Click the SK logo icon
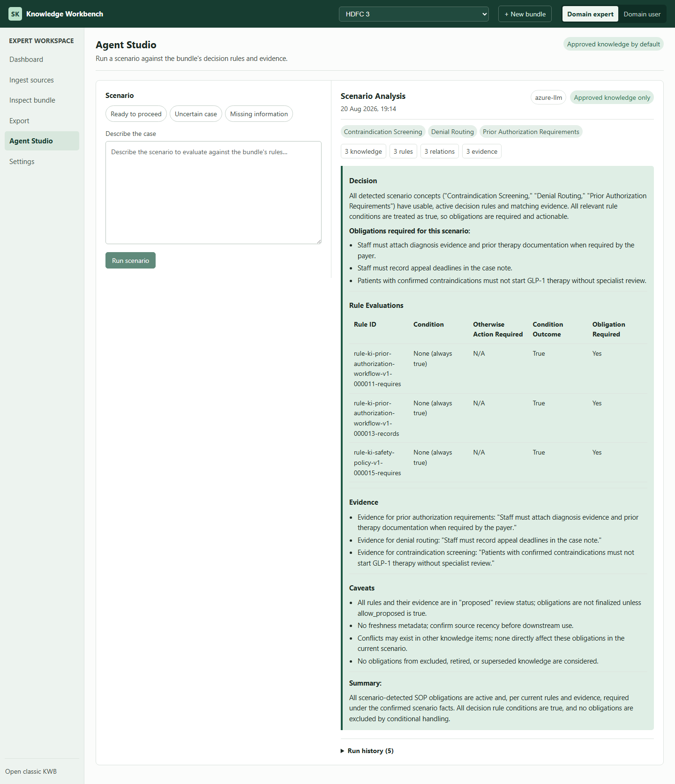 15,14
